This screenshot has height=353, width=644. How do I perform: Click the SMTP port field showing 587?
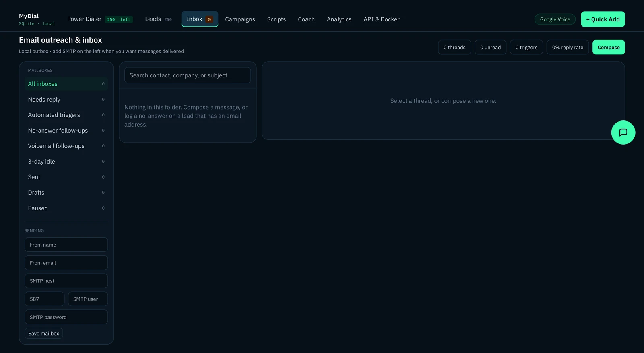(x=44, y=299)
